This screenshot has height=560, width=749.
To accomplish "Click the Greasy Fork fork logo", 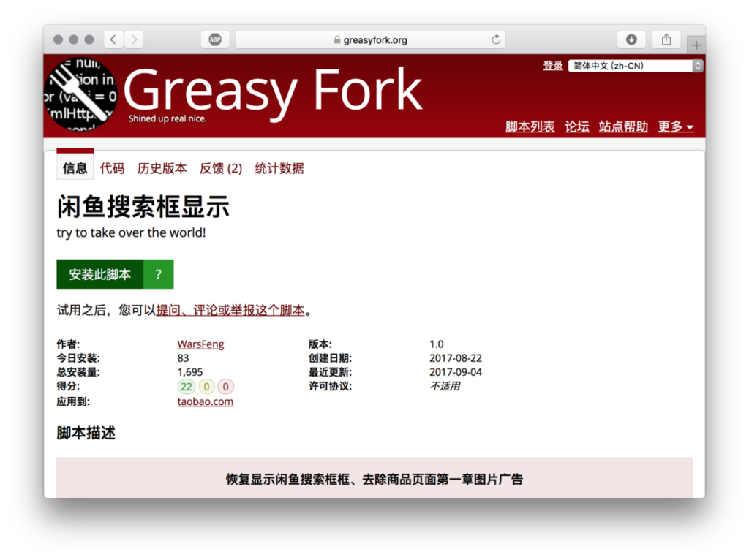I will click(80, 94).
